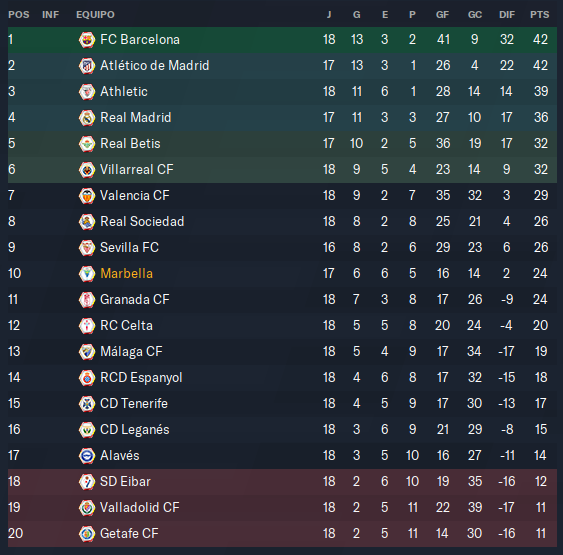Viewport: 563px width, 555px height.
Task: Click the Real Betis crest icon
Action: (87, 144)
